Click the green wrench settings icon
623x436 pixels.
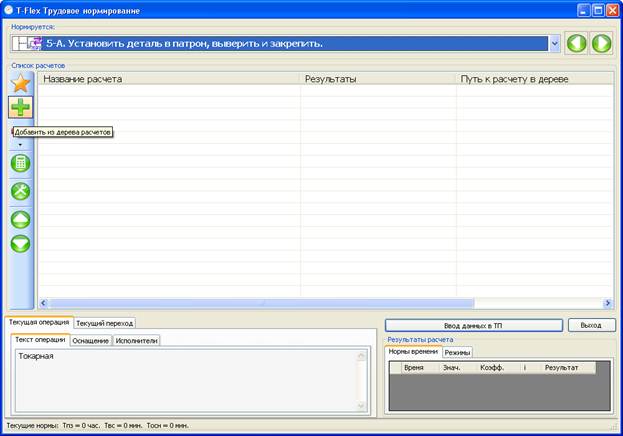pos(21,191)
